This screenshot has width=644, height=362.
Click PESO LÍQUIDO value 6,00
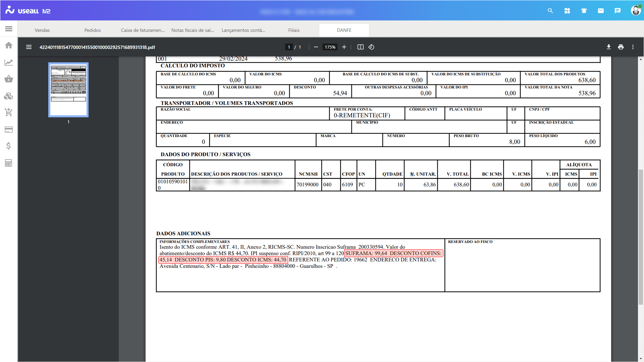tap(590, 142)
